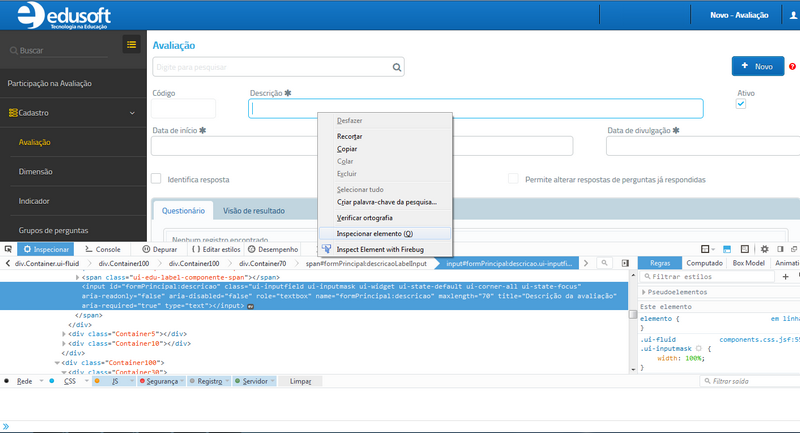The image size is (800, 433).
Task: Select Verificar ortografia menu entry
Action: 385,218
